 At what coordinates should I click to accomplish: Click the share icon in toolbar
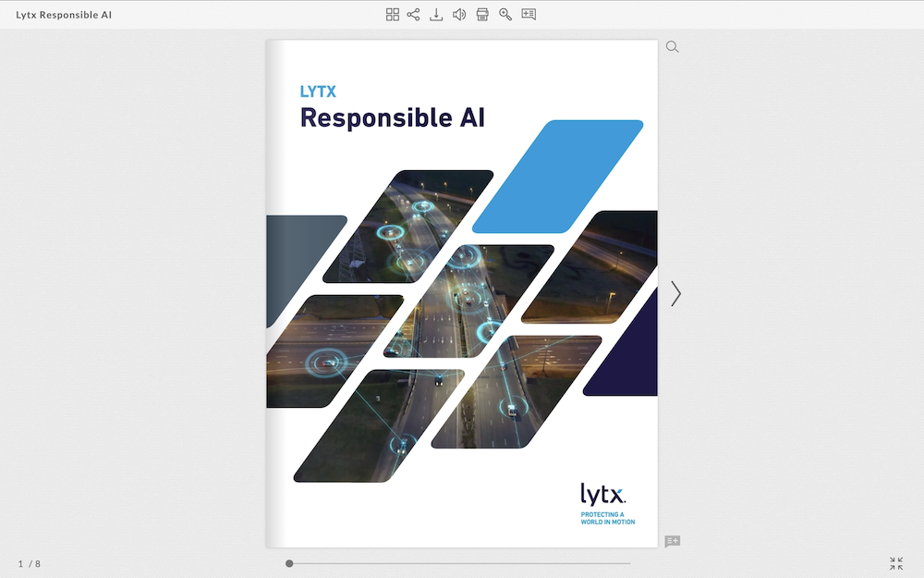pyautogui.click(x=413, y=14)
